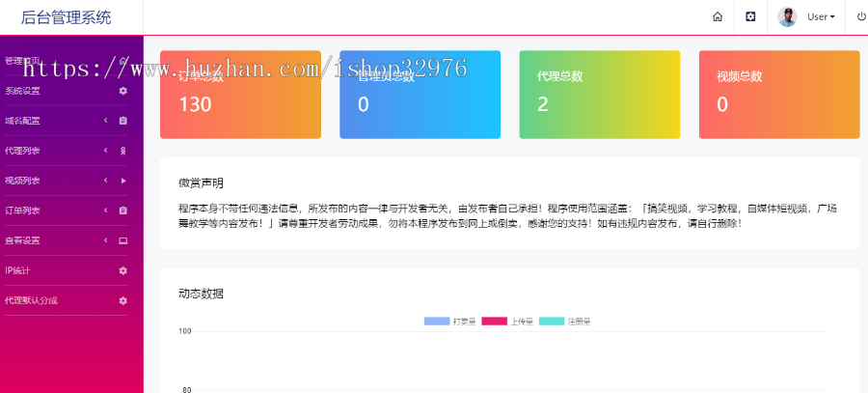Click the gear icon beside 系统设置

point(122,91)
